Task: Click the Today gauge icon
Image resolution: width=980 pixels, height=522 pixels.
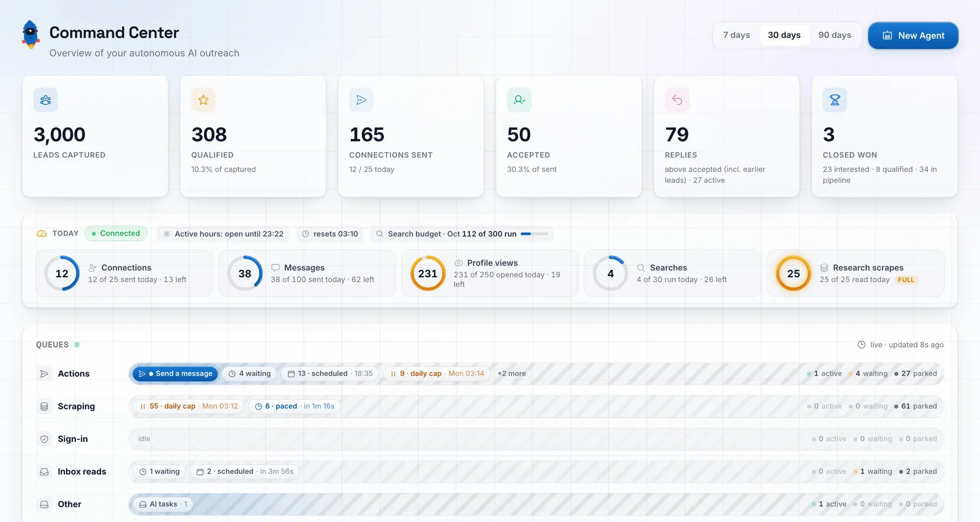Action: [x=42, y=234]
